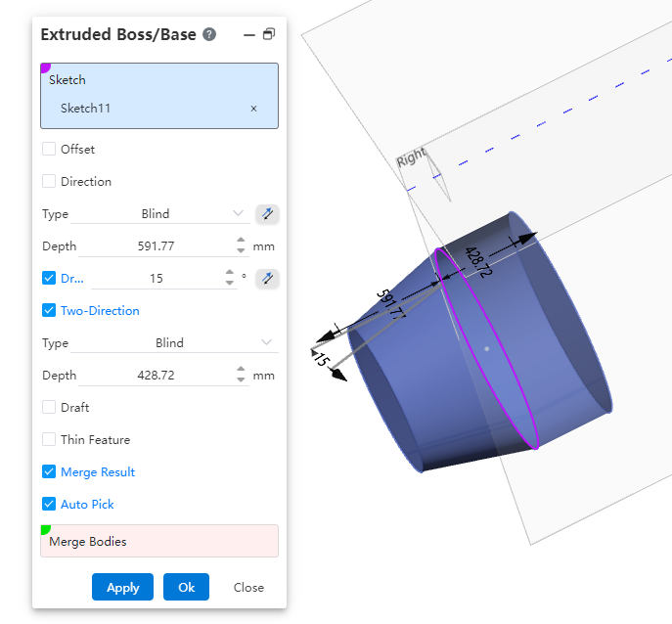Minimize the Extruded Boss/Base panel
This screenshot has width=672, height=624.
249,34
